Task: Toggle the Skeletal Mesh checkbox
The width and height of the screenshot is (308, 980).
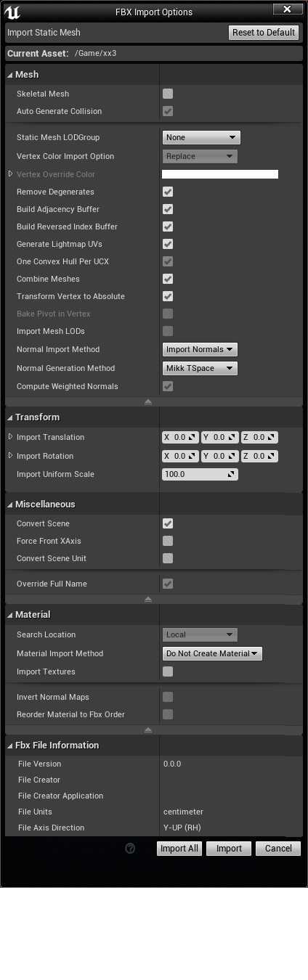Action: tap(168, 94)
